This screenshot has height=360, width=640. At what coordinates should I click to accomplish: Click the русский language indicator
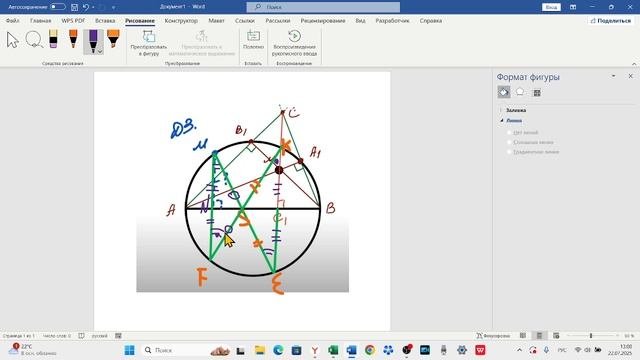(100, 336)
